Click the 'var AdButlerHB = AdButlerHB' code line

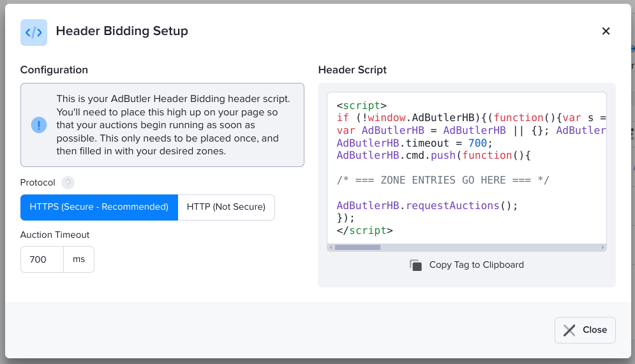pos(471,130)
